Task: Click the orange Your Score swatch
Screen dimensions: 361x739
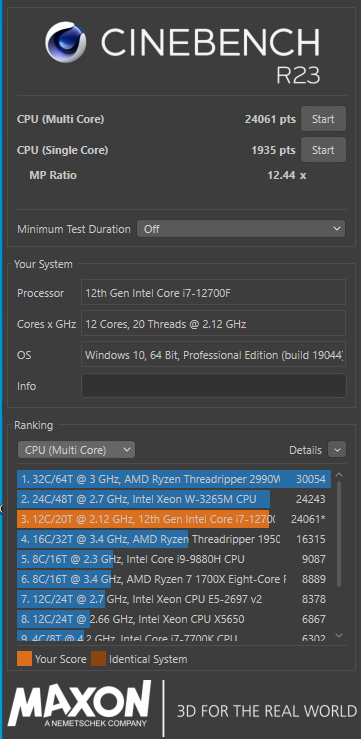Action: (x=25, y=659)
